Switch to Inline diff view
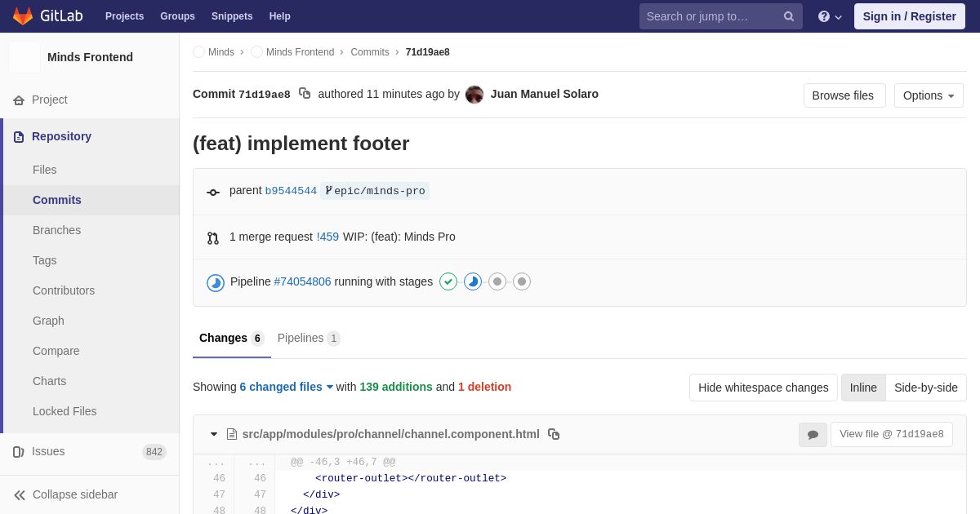This screenshot has width=980, height=514. pyautogui.click(x=863, y=388)
